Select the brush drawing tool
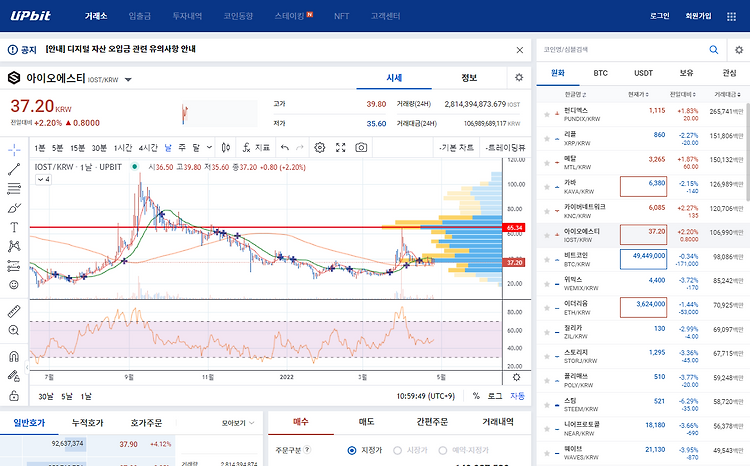 tap(14, 208)
